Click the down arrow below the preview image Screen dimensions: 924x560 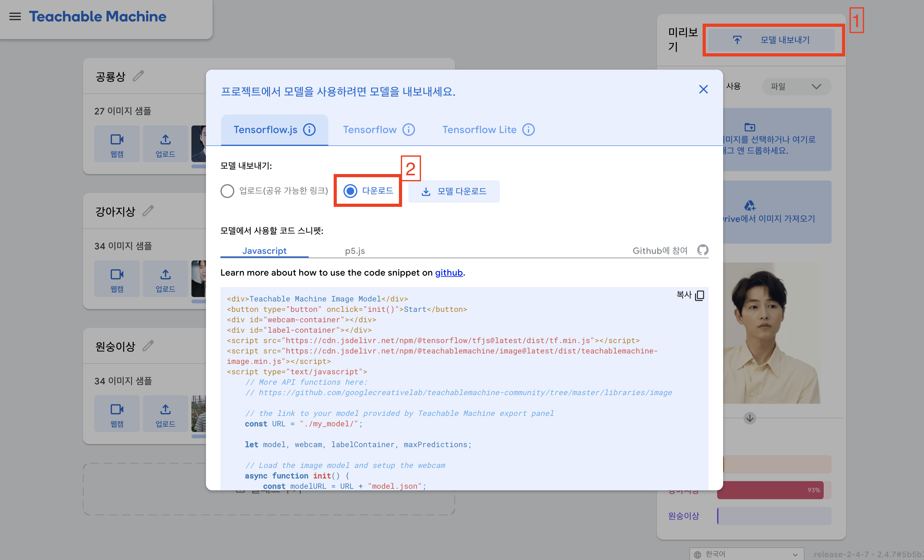point(750,418)
